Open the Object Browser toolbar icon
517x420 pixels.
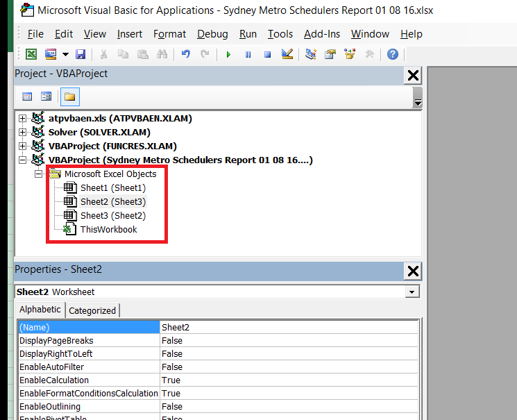350,54
